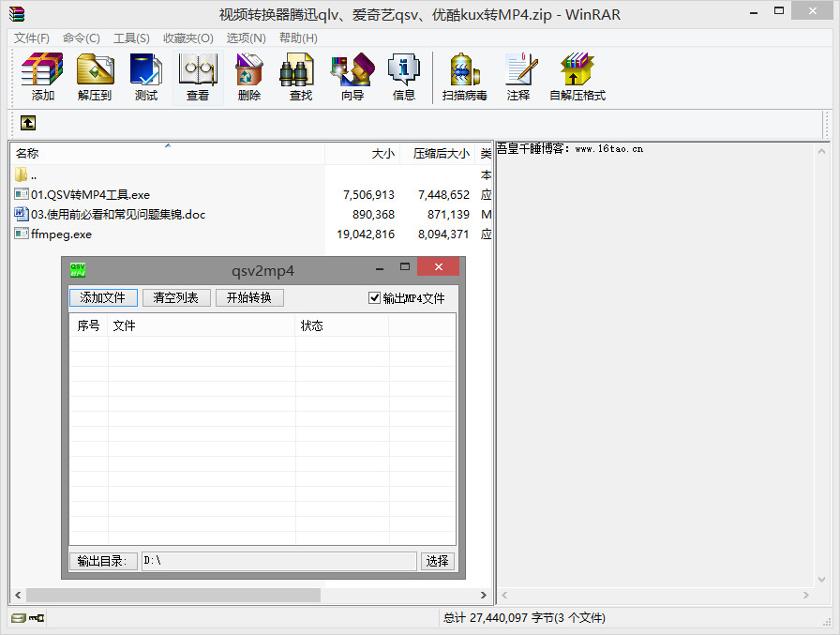Click the 添加文件 button

pyautogui.click(x=103, y=298)
